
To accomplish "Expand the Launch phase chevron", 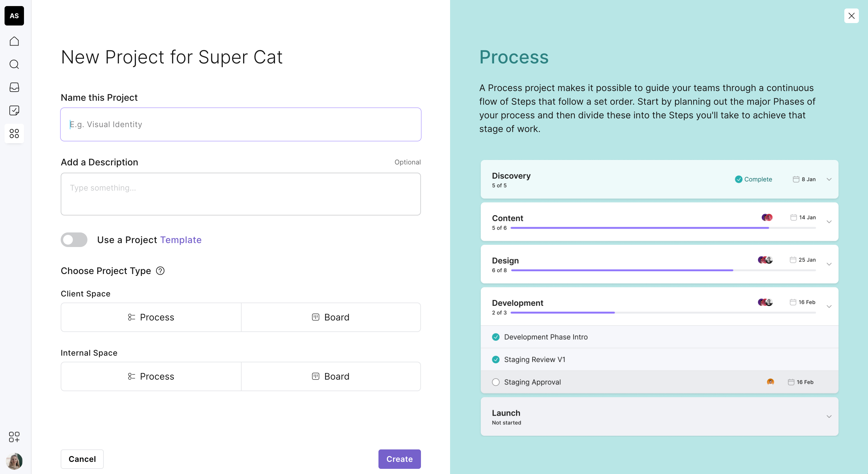I will (x=829, y=417).
